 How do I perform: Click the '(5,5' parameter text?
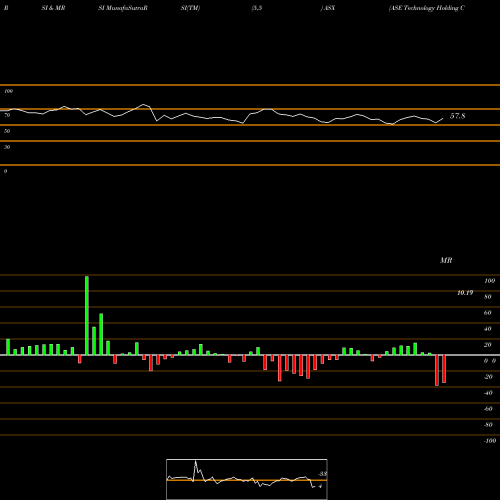257,8
